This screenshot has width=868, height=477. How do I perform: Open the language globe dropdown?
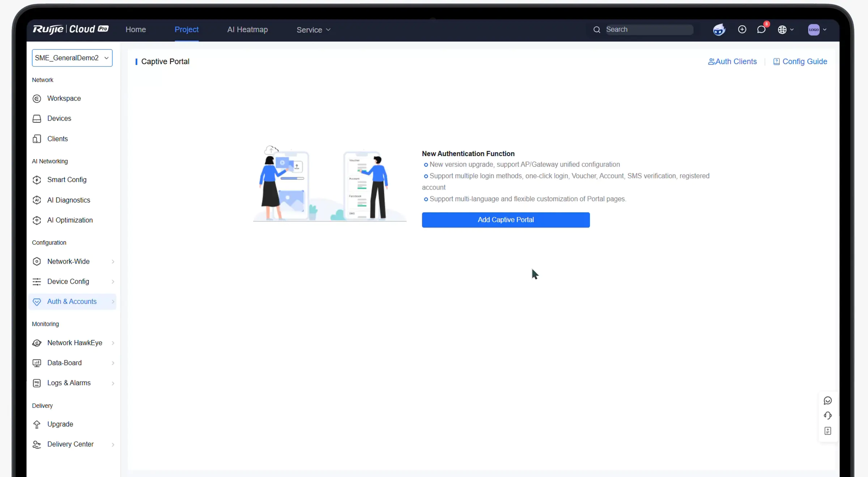pyautogui.click(x=785, y=30)
